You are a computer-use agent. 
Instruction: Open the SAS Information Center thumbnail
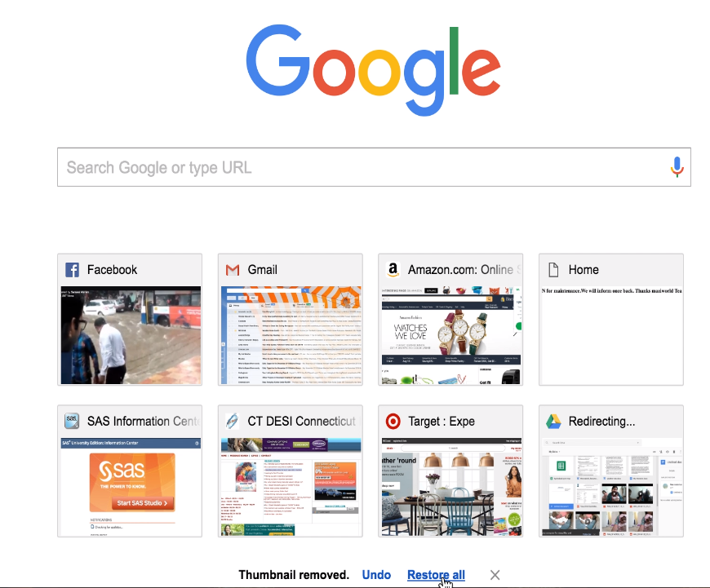coord(131,487)
